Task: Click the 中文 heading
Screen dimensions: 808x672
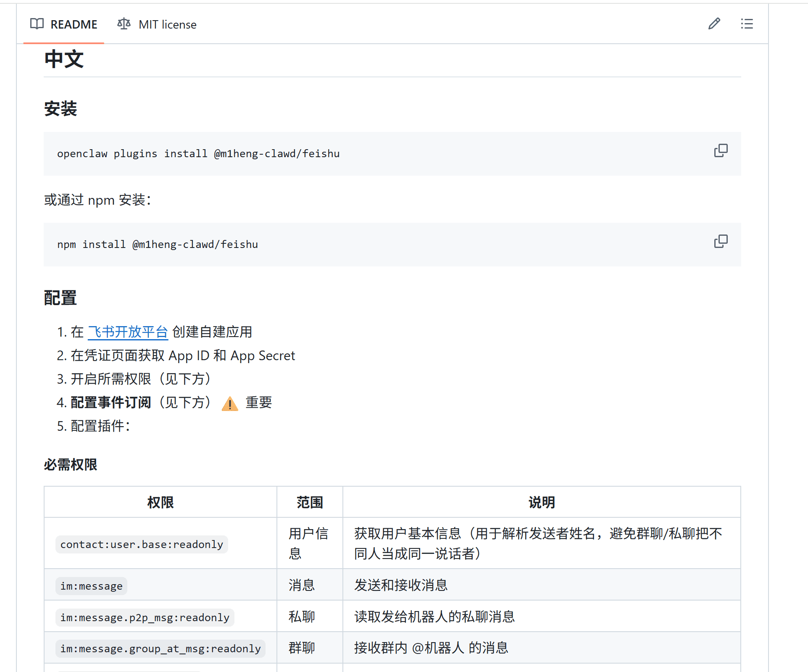Action: pos(64,59)
